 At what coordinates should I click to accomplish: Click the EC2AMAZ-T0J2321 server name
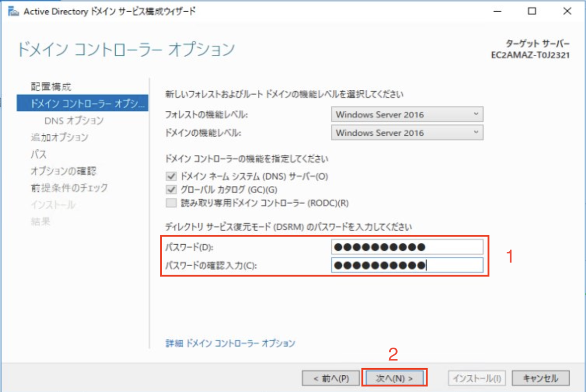coord(530,55)
